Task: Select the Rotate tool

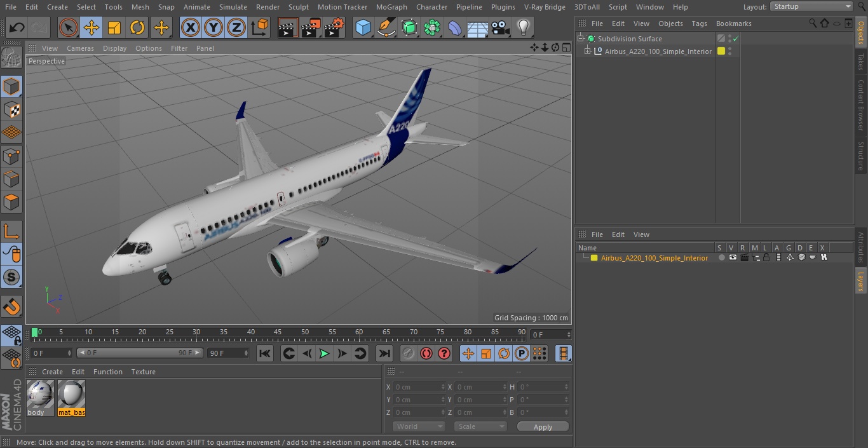Action: 137,27
